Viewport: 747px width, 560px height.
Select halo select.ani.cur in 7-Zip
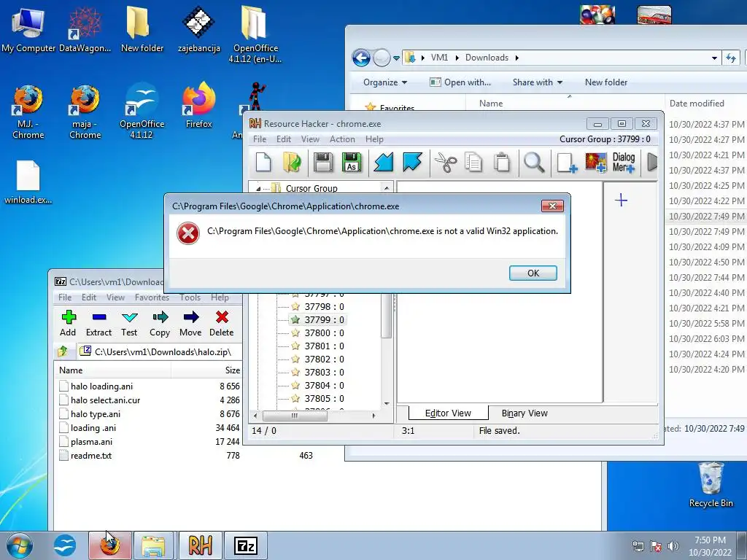[105, 400]
